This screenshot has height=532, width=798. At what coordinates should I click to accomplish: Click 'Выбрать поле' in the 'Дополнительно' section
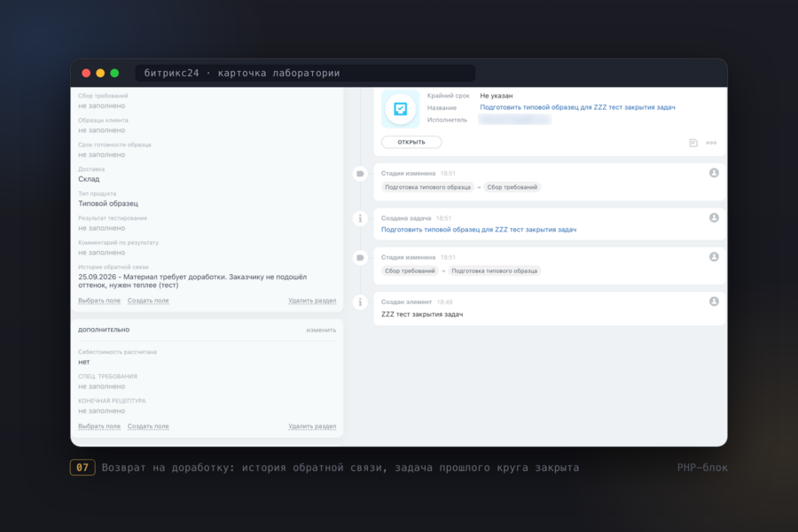[99, 426]
